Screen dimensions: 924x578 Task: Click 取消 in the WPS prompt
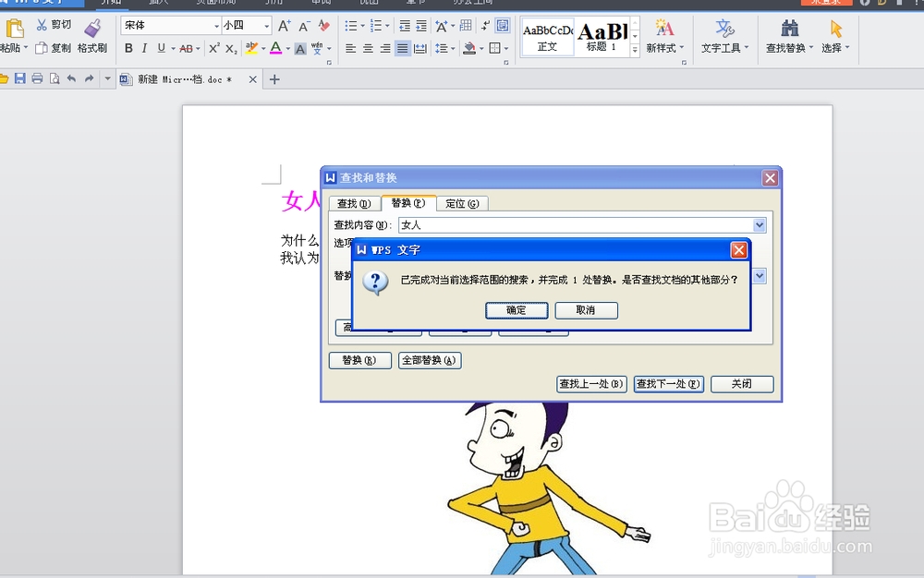point(586,310)
